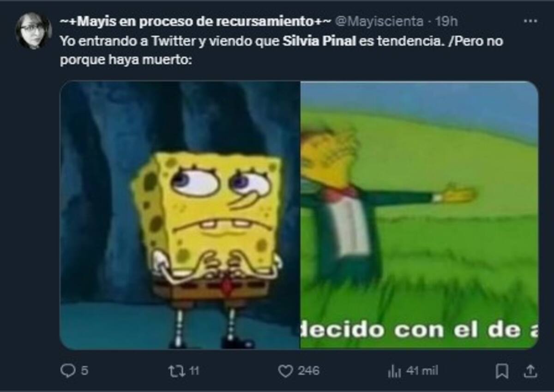Click the share upload arrow icon
This screenshot has width=554, height=392.
click(531, 371)
